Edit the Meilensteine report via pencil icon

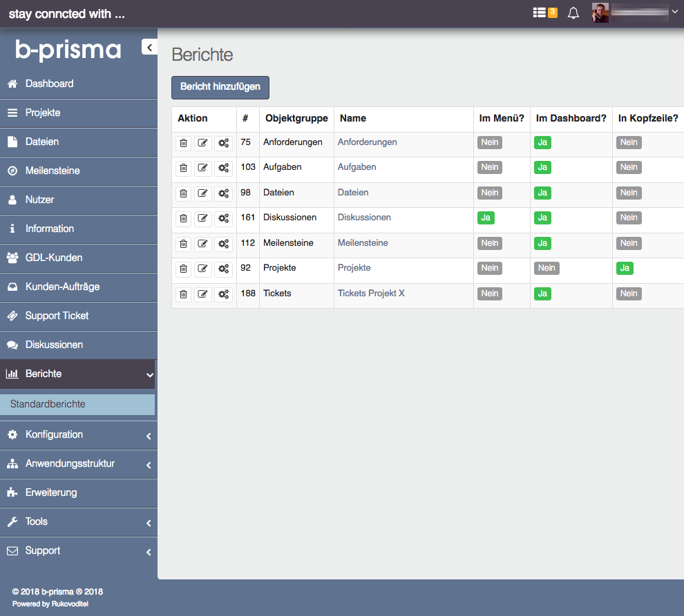tap(202, 244)
